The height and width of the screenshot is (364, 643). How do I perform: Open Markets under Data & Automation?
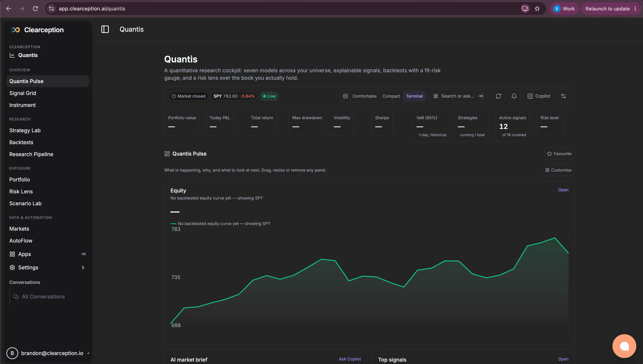click(47, 229)
